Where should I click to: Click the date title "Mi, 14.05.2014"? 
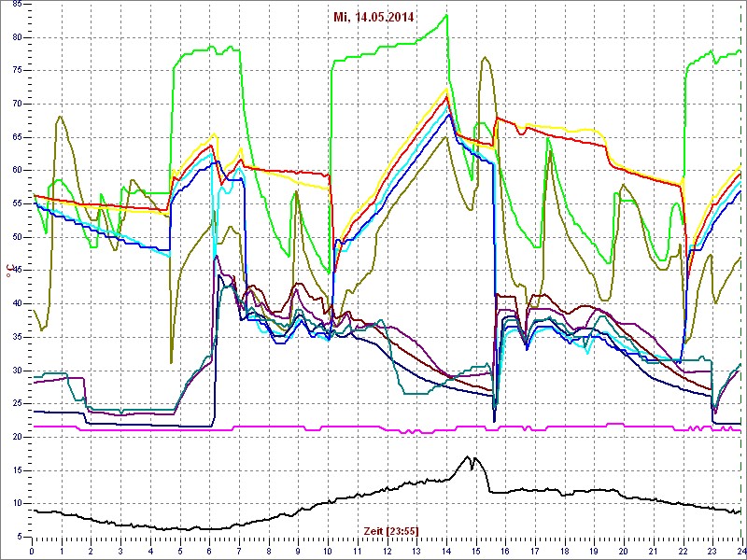pos(373,18)
